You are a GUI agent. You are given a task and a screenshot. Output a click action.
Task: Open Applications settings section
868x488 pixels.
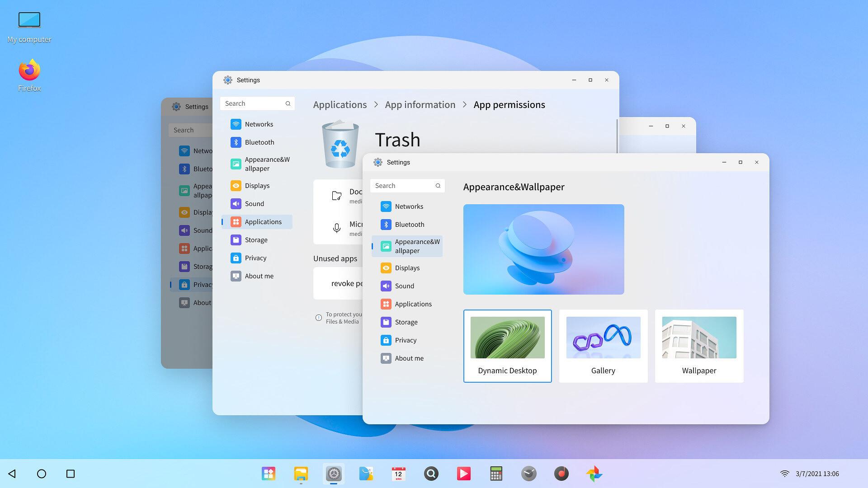(413, 303)
